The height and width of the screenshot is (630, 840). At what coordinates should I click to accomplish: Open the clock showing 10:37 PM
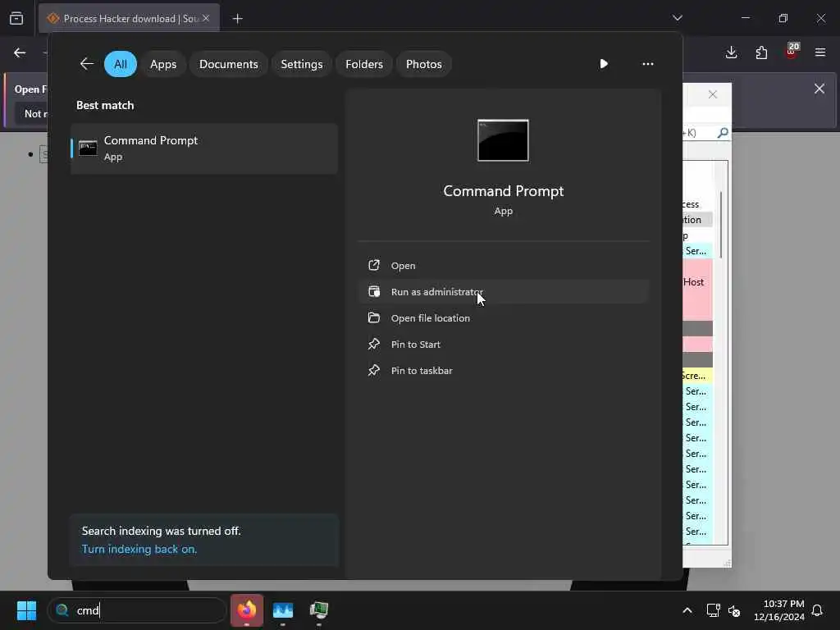(779, 610)
